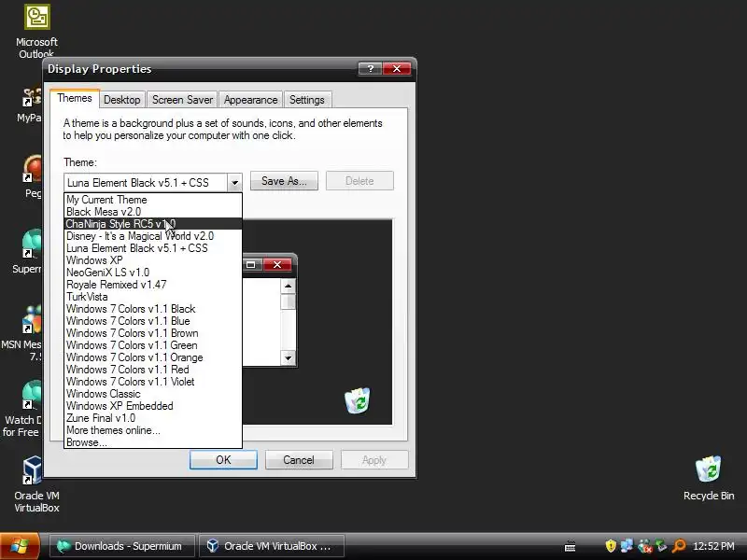The image size is (747, 560).
Task: Pick Windows 7 Colors v1.1 Brown
Action: click(153, 333)
